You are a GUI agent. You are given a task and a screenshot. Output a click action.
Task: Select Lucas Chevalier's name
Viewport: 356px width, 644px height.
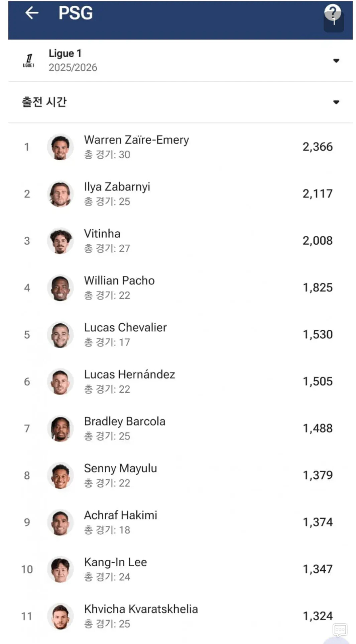[x=125, y=327]
